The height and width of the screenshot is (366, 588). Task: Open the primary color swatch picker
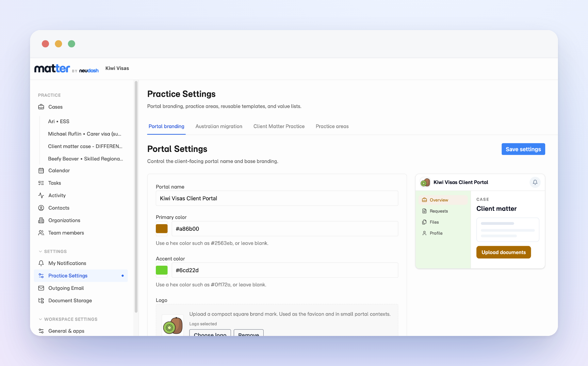[162, 229]
